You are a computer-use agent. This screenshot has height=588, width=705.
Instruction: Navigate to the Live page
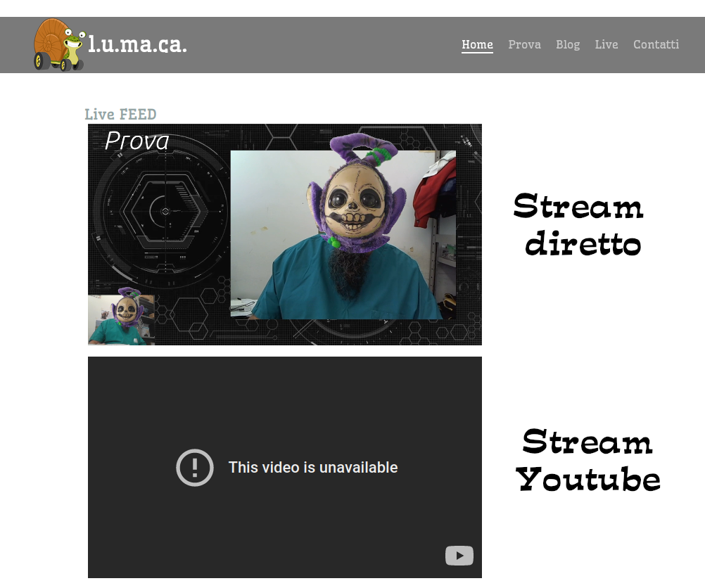606,44
